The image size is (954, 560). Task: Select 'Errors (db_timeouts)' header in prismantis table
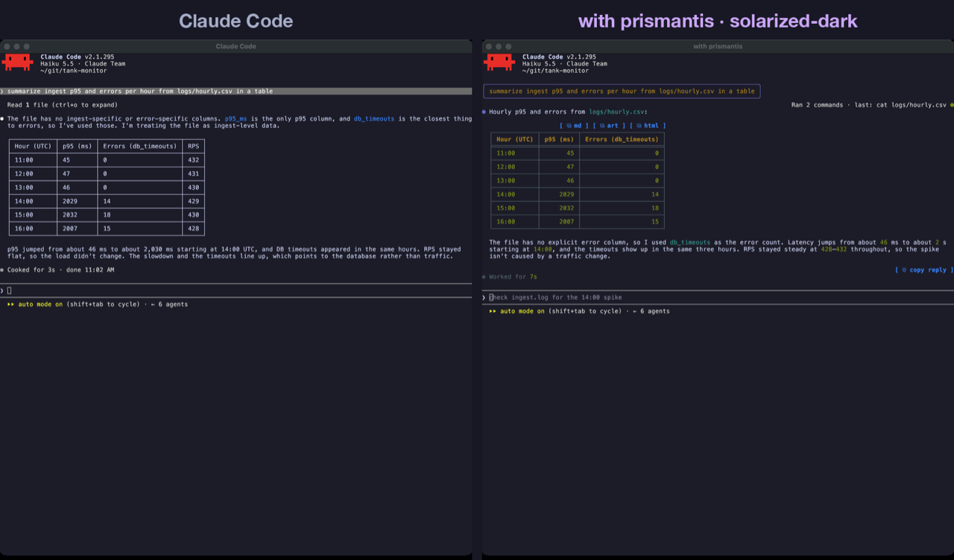(x=622, y=139)
